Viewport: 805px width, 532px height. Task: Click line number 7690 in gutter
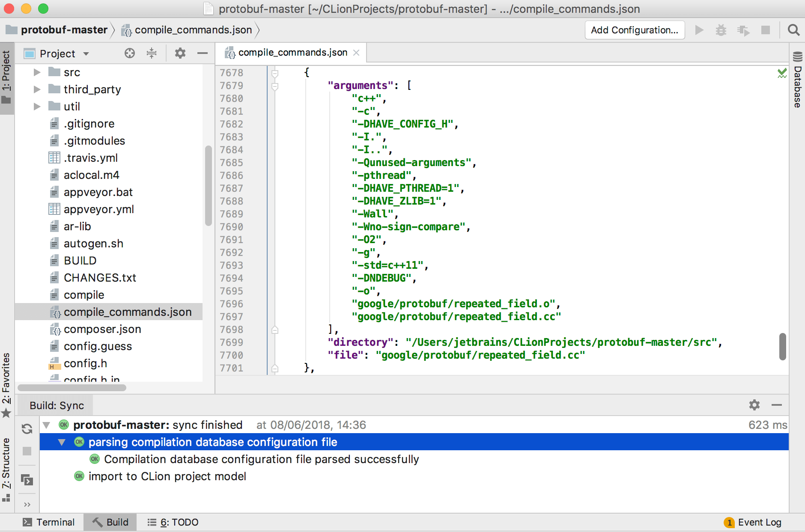pyautogui.click(x=231, y=227)
